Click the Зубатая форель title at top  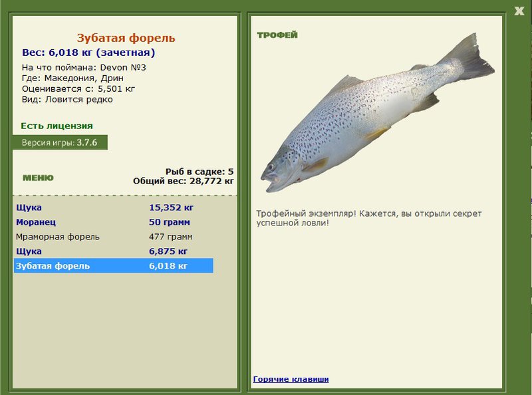pos(126,38)
